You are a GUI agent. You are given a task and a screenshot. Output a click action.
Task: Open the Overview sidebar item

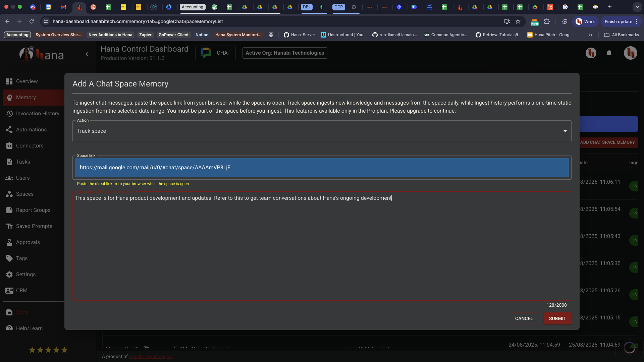[27, 81]
